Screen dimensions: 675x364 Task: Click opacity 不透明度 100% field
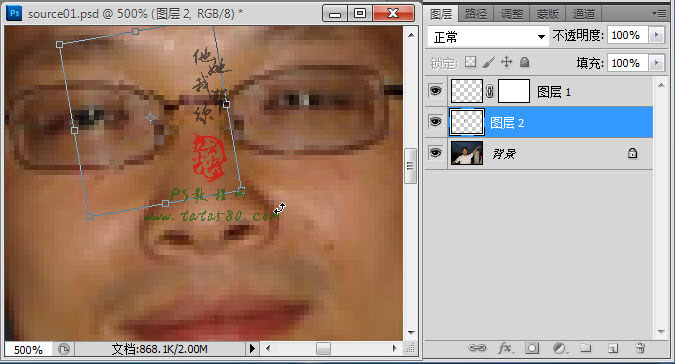click(x=628, y=35)
